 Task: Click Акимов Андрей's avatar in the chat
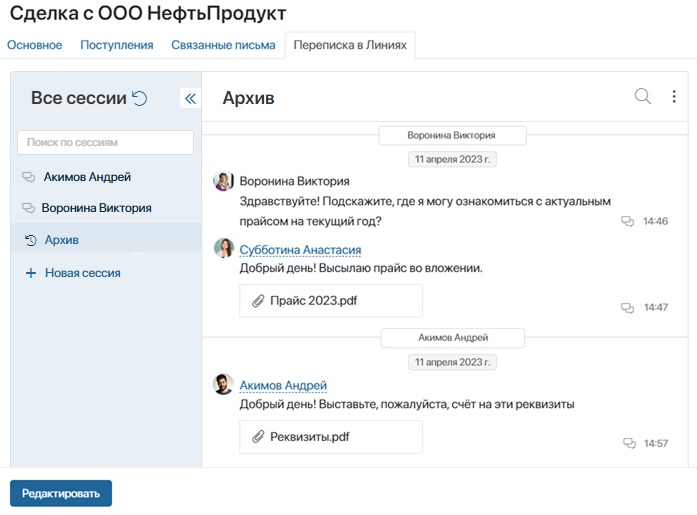point(224,384)
